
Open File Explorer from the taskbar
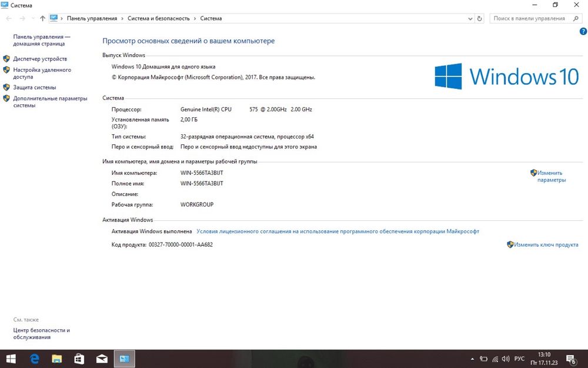coord(56,359)
